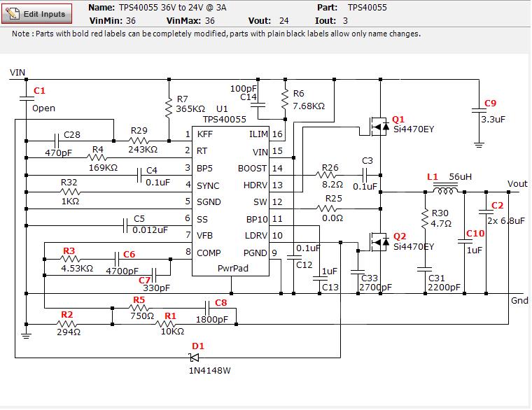Click the 2x 6.8uF value text
The width and height of the screenshot is (532, 410).
506,221
